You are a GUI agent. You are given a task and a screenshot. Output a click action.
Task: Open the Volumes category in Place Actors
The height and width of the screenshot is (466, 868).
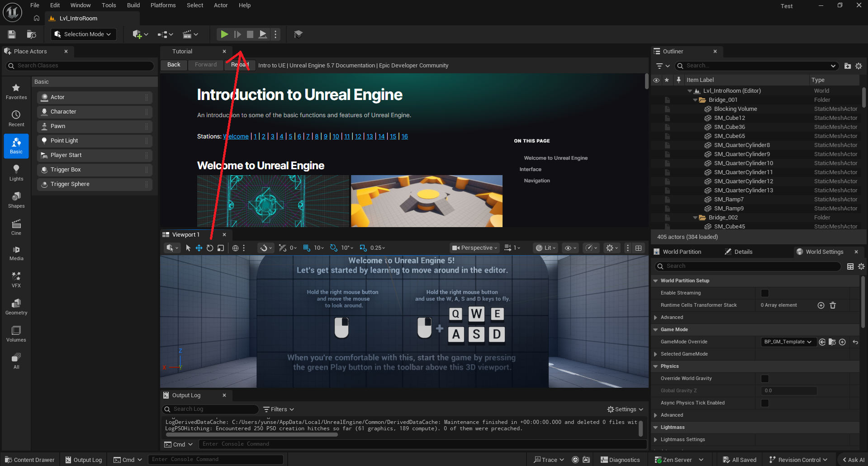point(16,334)
